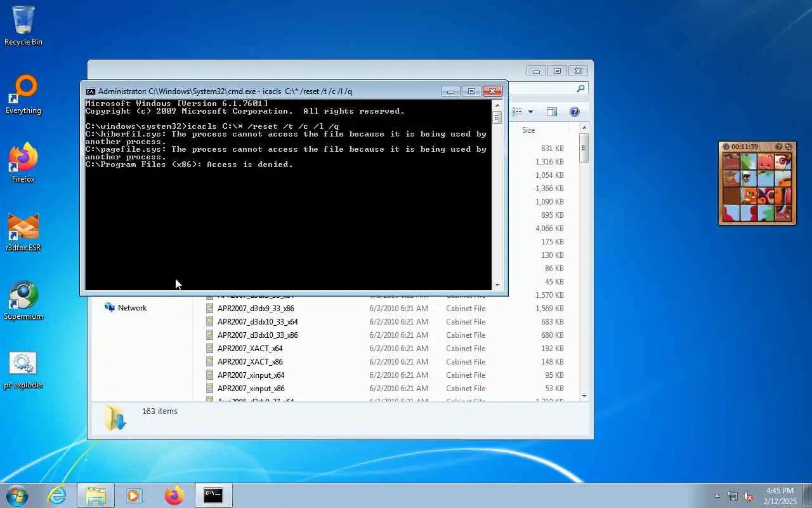This screenshot has width=812, height=508.
Task: Maximize the cmd window
Action: point(471,91)
